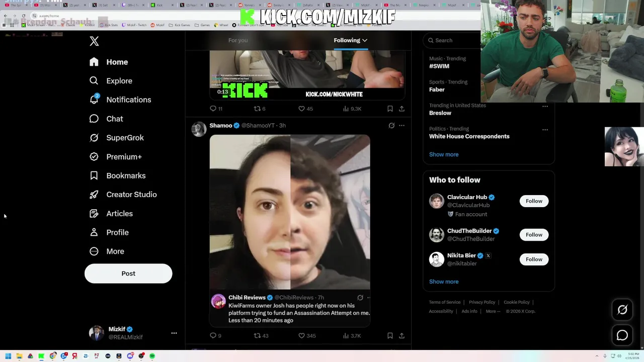Screen dimensions: 644x362
Task: Open the more options on Shamoo post
Action: pyautogui.click(x=401, y=126)
